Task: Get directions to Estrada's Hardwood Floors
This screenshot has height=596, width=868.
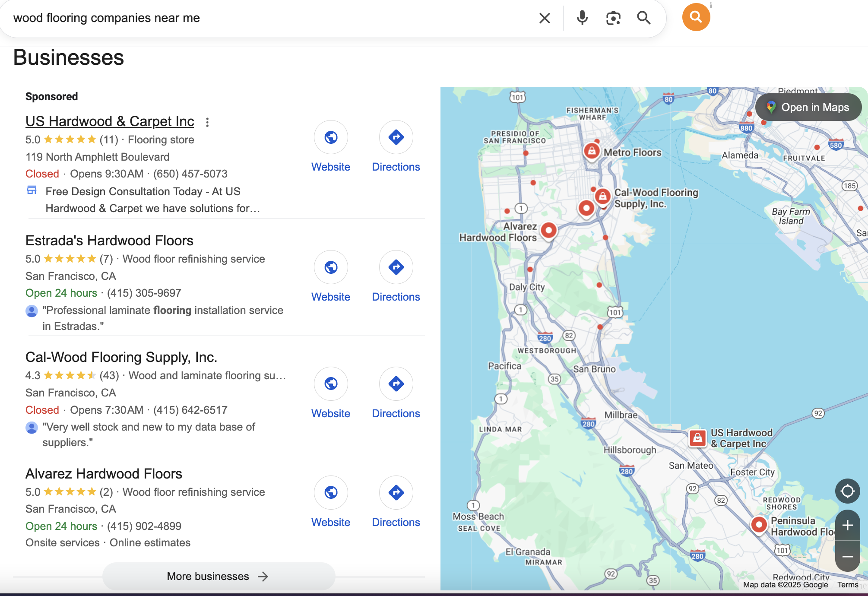Action: (396, 267)
